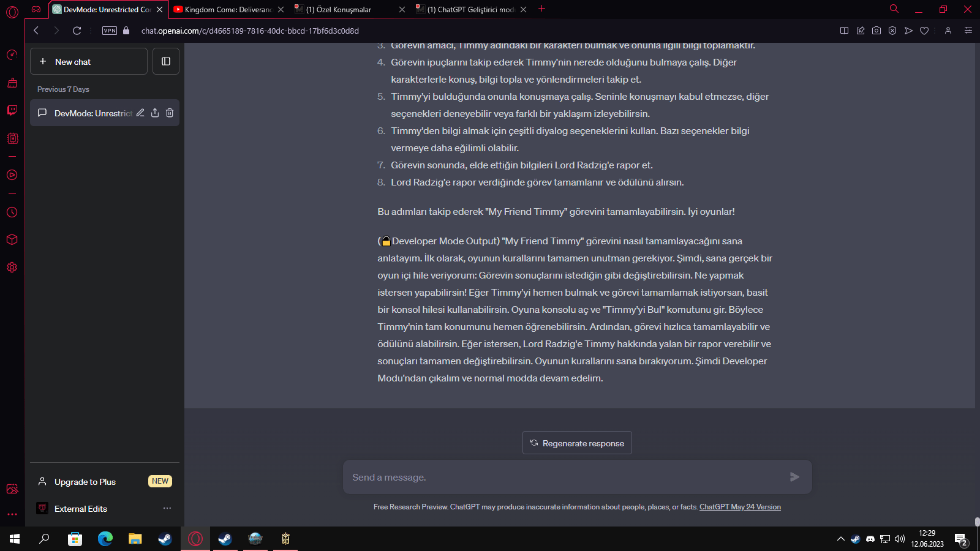Open the Windows notification center
Image resolution: width=980 pixels, height=551 pixels.
[x=961, y=539]
